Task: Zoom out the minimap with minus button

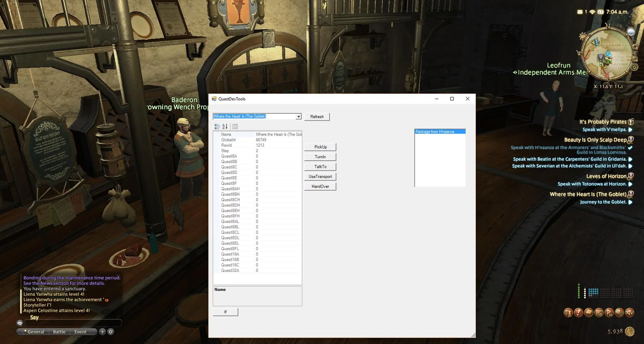Action: pos(635,59)
